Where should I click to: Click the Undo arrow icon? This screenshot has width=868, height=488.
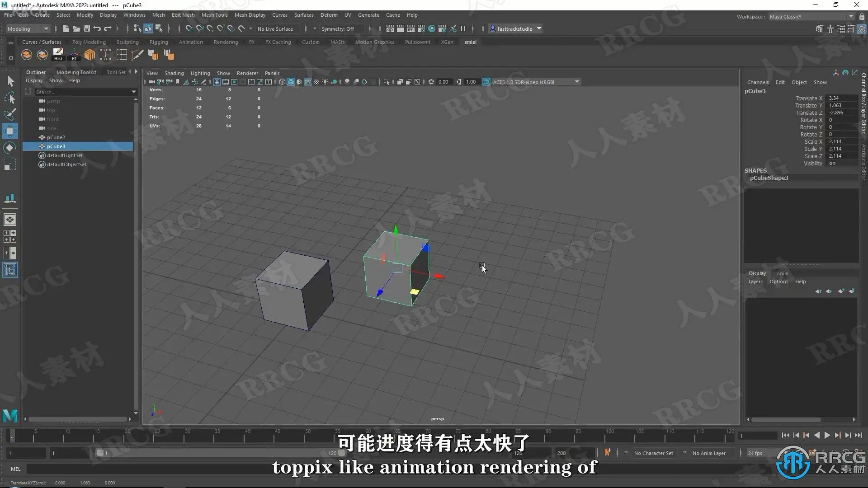97,28
